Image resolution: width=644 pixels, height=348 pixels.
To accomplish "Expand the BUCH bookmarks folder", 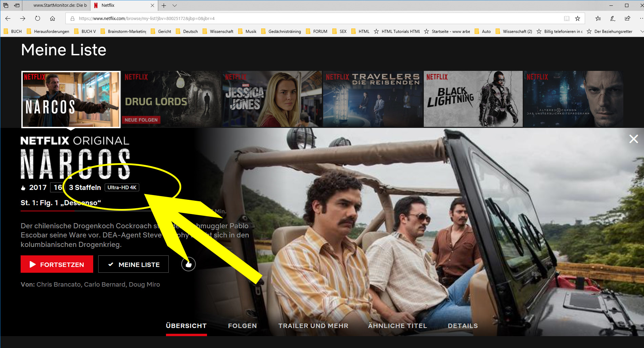I will [14, 31].
